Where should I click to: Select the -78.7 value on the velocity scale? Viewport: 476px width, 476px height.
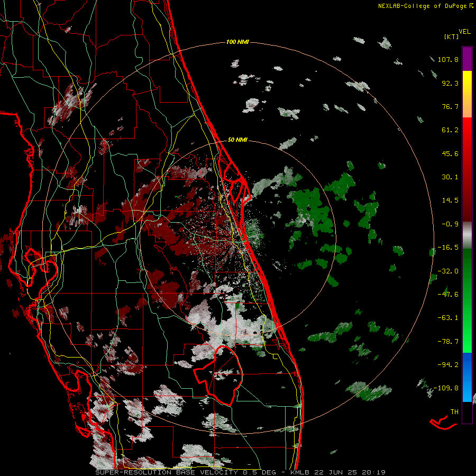point(448,342)
